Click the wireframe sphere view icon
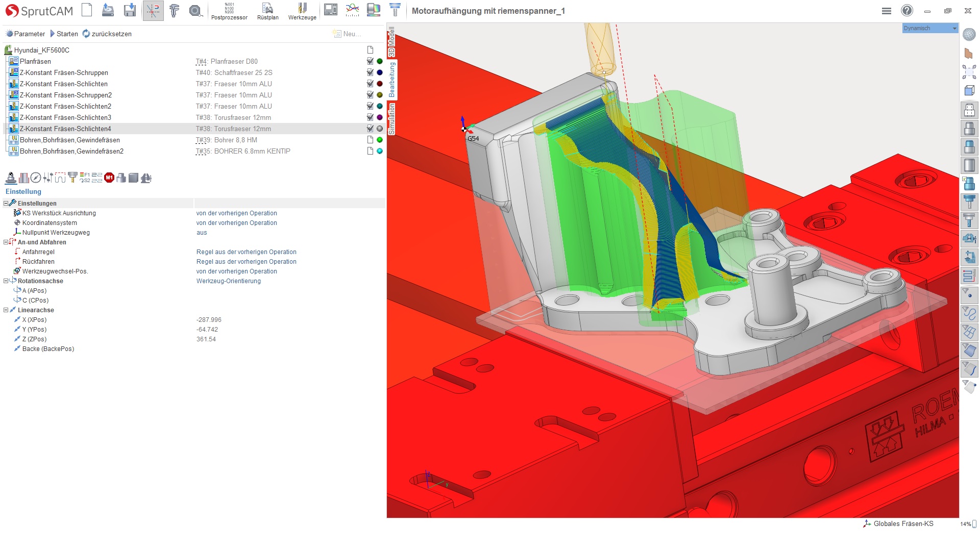This screenshot has height=551, width=980. [969, 35]
